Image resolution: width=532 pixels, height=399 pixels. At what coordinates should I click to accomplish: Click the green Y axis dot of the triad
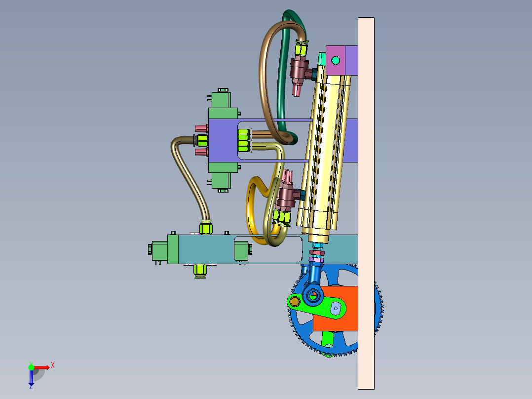pyautogui.click(x=31, y=367)
